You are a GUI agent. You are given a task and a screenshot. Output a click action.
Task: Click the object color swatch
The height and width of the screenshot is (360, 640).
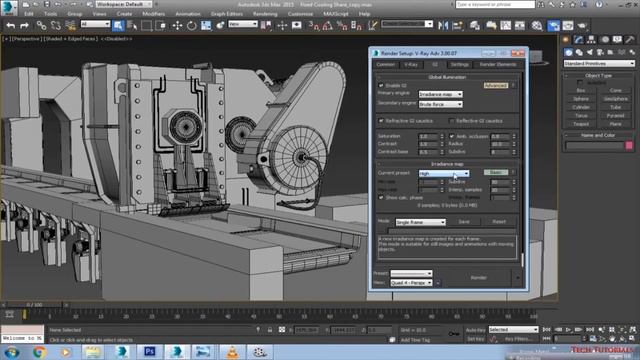click(x=629, y=146)
